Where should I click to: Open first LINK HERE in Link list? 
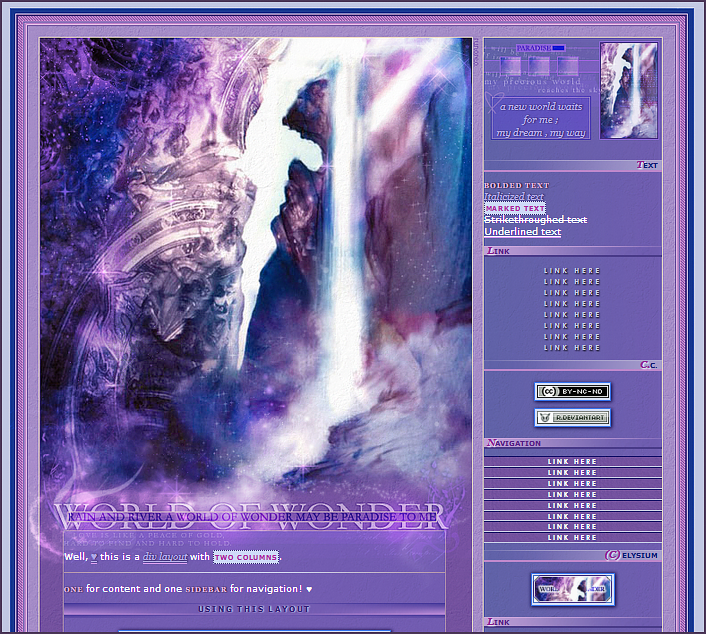click(572, 271)
